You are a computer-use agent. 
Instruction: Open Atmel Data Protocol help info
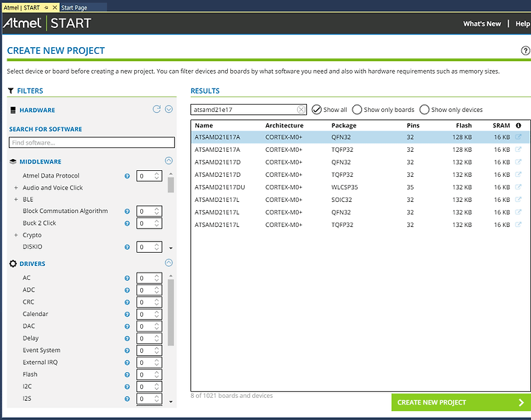click(x=127, y=176)
